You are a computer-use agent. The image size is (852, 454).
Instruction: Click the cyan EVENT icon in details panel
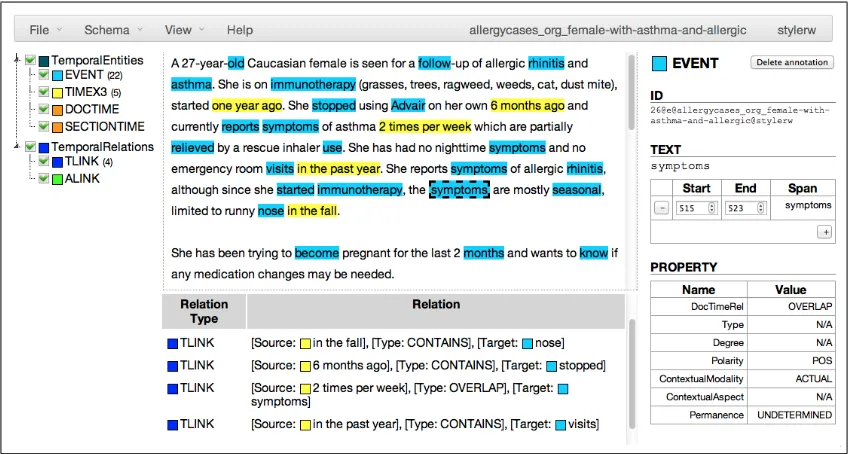coord(659,64)
